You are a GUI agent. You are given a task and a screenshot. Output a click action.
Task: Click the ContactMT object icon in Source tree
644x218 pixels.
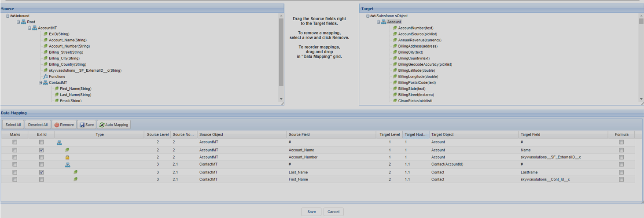45,83
